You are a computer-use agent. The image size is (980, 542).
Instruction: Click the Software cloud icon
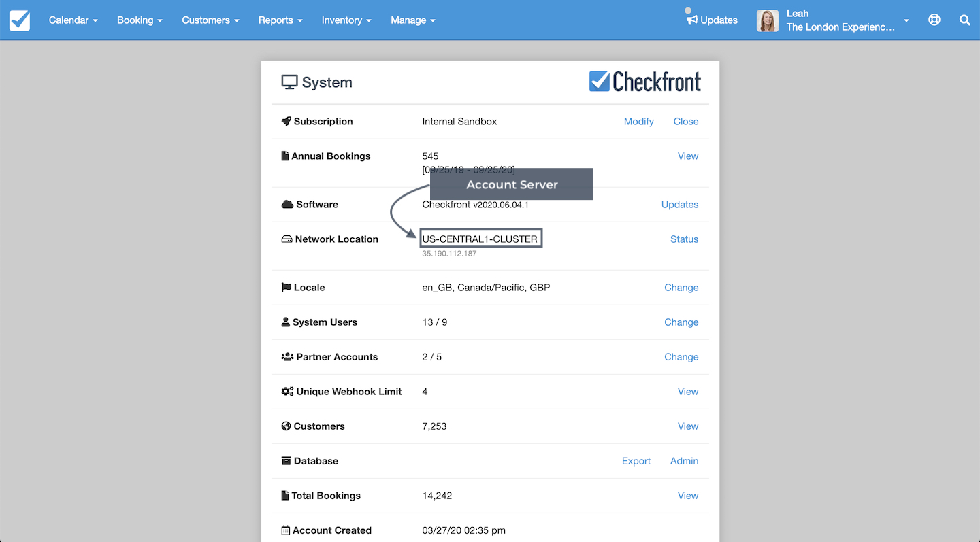(287, 204)
